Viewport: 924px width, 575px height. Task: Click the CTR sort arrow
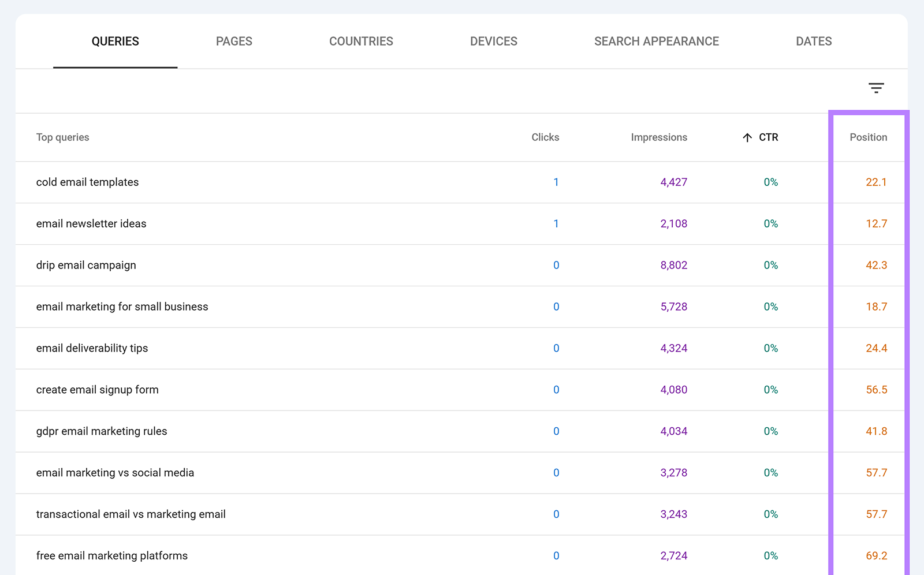pos(748,137)
